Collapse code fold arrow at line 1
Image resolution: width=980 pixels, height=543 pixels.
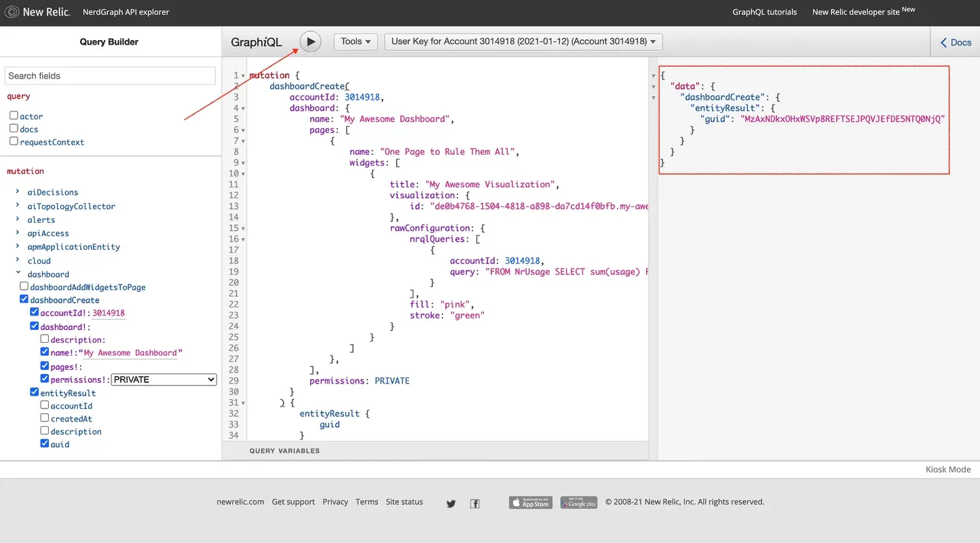[244, 75]
